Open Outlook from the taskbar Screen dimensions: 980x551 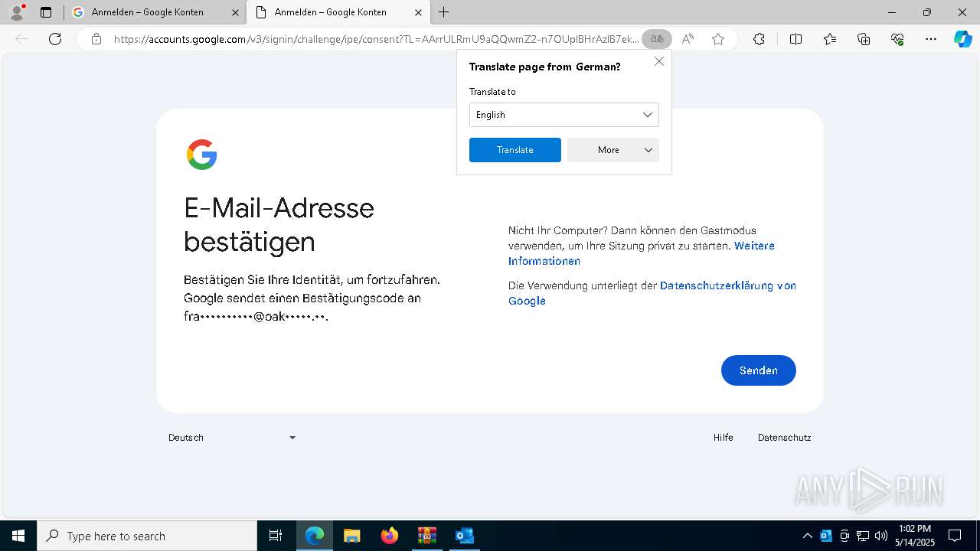point(464,536)
